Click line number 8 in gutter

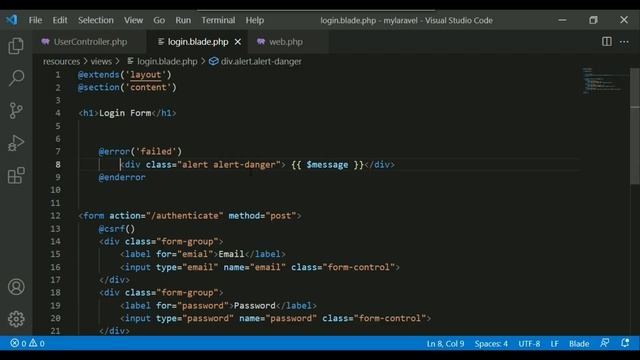coord(58,164)
